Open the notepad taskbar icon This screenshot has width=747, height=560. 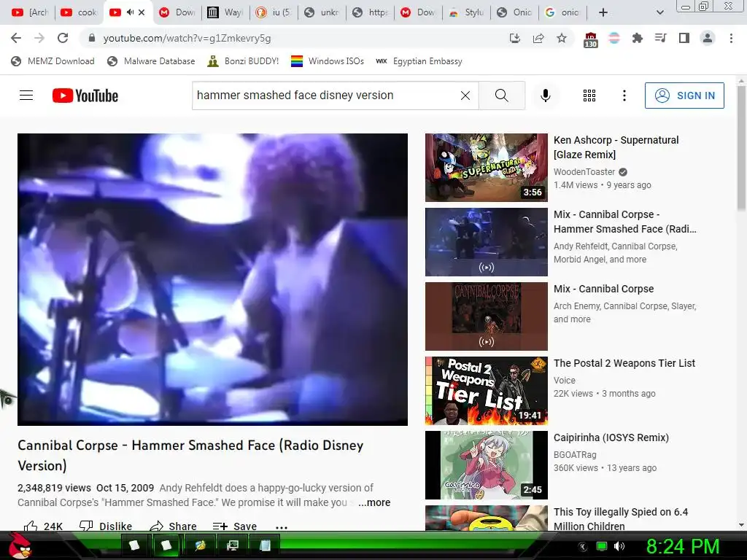tap(266, 545)
